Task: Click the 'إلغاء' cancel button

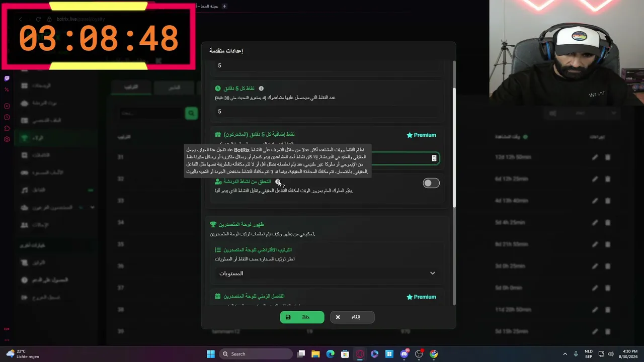Action: pos(352,317)
